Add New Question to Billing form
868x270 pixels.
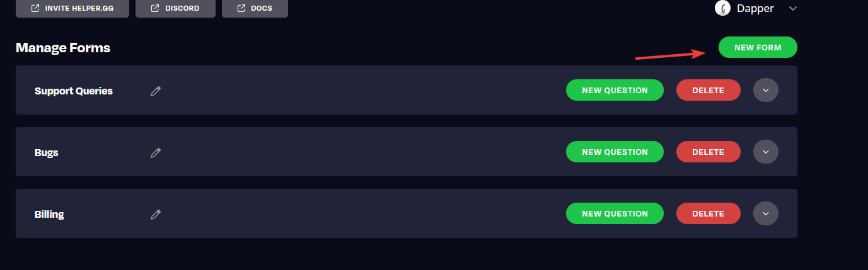[615, 213]
